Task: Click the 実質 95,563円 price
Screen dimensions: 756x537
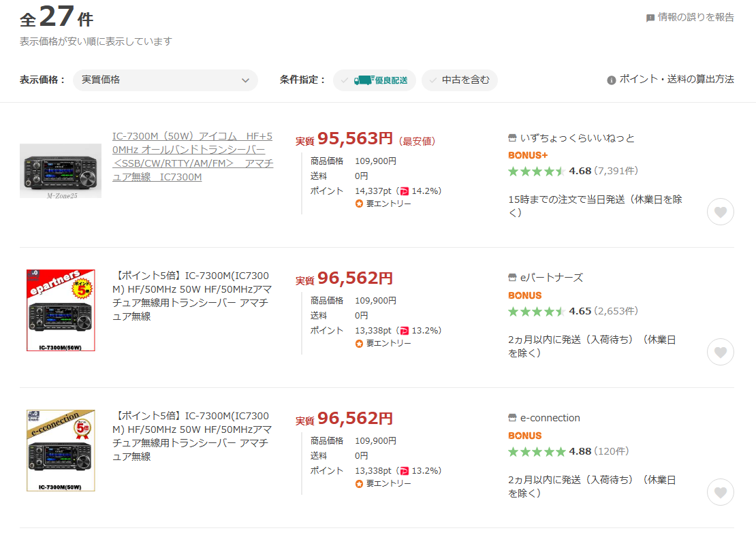Action: point(344,139)
